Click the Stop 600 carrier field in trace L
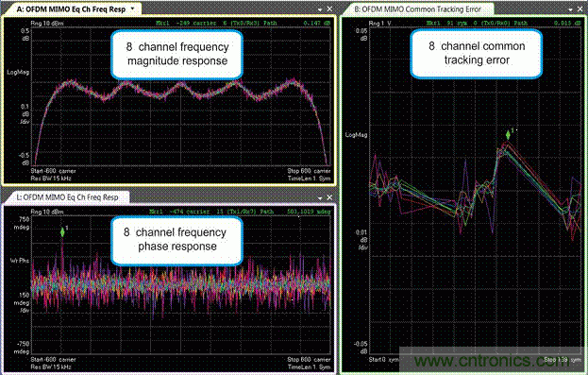 [309, 360]
